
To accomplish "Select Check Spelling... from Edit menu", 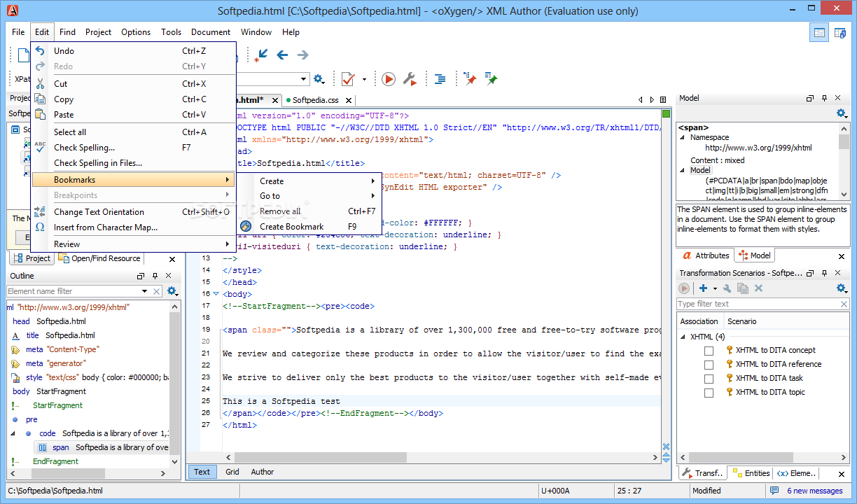I will pyautogui.click(x=133, y=147).
